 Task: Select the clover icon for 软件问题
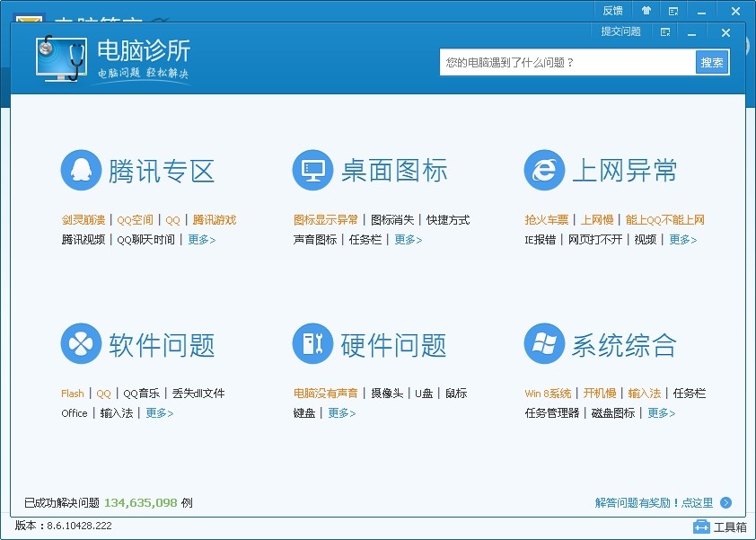click(x=81, y=344)
